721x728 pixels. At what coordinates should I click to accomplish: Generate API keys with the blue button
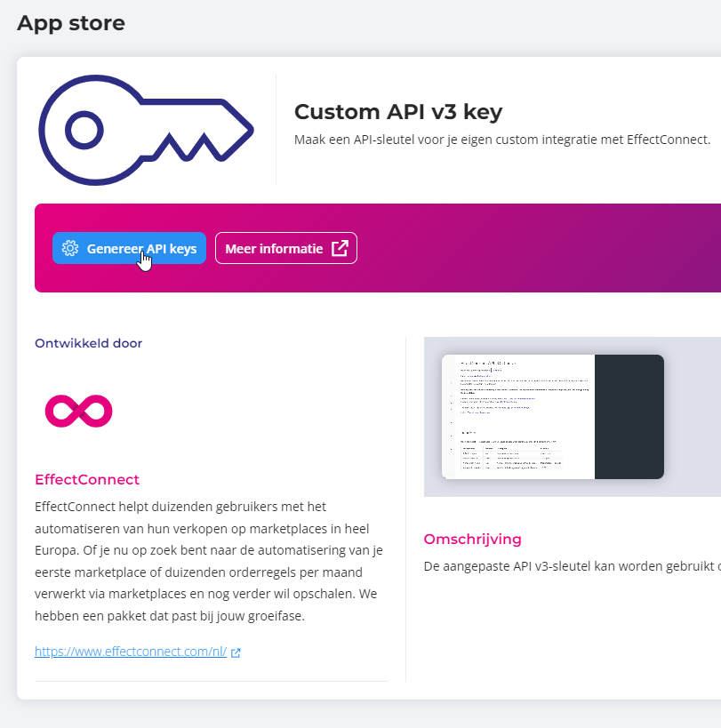click(129, 248)
